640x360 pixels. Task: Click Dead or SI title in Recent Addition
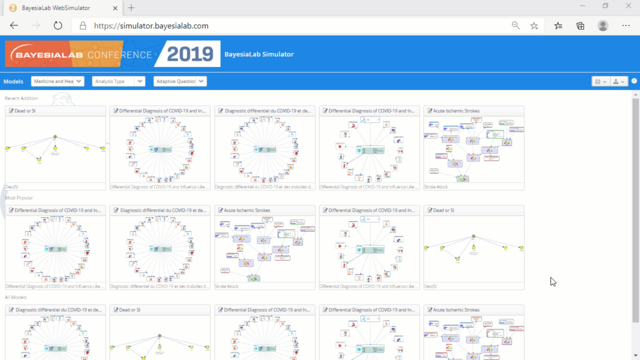click(x=25, y=111)
